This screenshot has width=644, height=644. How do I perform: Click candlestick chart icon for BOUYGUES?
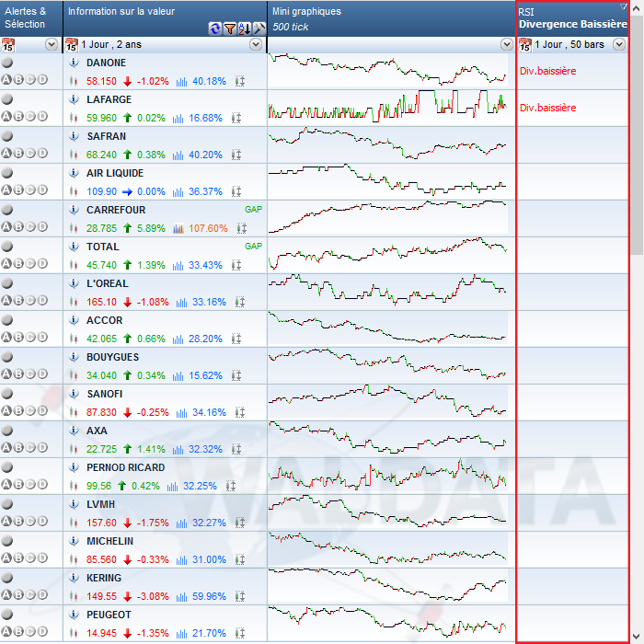point(74,375)
